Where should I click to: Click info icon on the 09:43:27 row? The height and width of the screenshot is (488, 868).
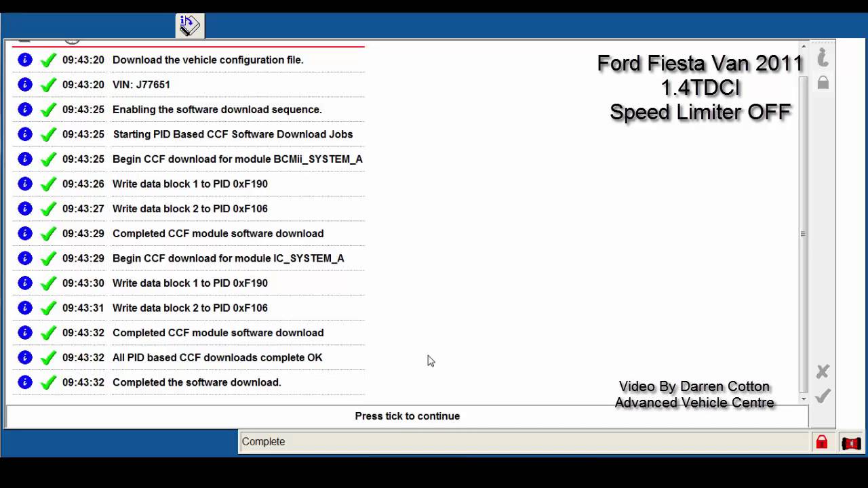[25, 209]
